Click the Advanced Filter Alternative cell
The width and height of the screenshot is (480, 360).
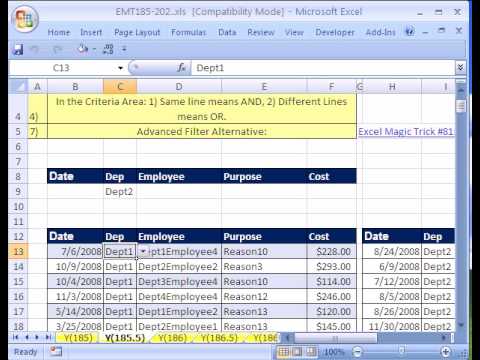[202, 131]
